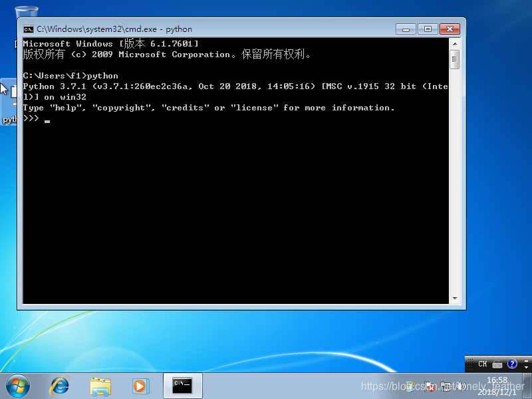532x399 pixels.
Task: Click the language bar grip handle
Action: tap(470, 364)
